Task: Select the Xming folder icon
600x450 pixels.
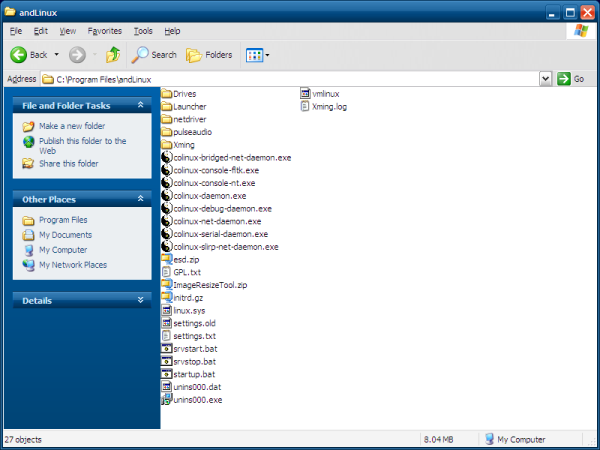Action: click(x=166, y=145)
